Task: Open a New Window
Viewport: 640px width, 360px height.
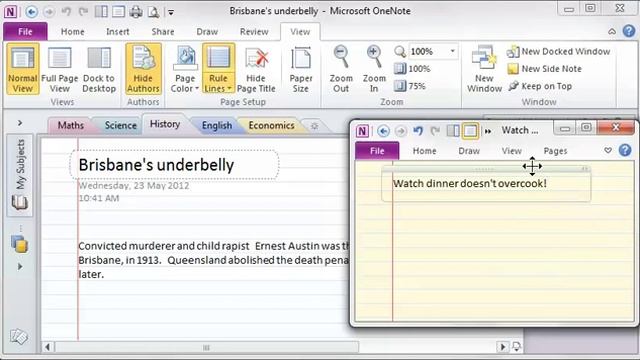Action: (x=484, y=69)
